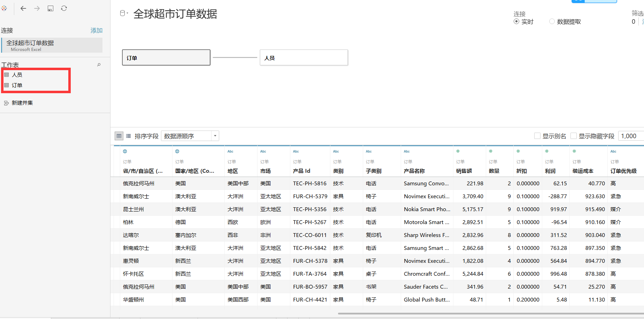Open the 排序字段 数据源顺序 dropdown
Screen dimensions: 644x319
[x=190, y=136]
